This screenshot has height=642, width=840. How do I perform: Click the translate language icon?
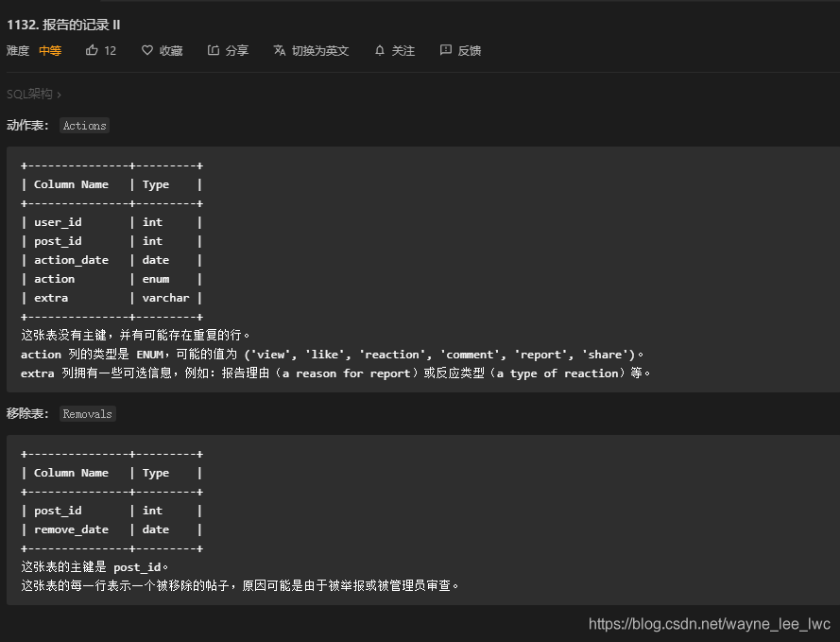pyautogui.click(x=279, y=50)
